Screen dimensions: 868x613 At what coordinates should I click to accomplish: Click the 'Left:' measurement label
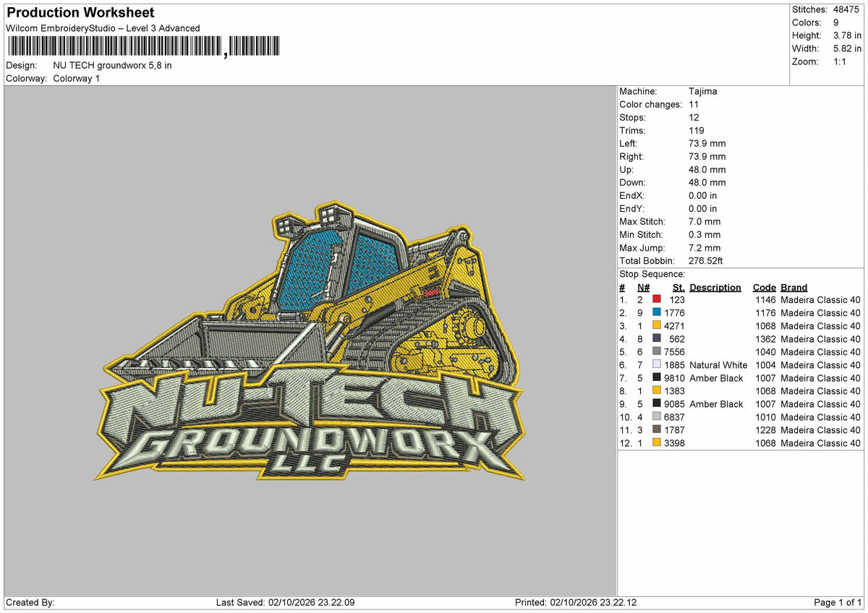click(628, 143)
